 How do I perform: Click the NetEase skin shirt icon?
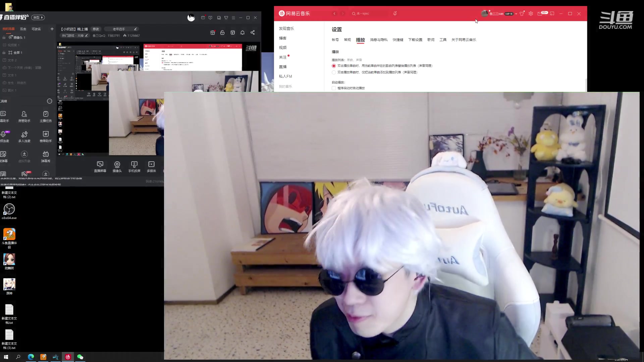pyautogui.click(x=522, y=14)
